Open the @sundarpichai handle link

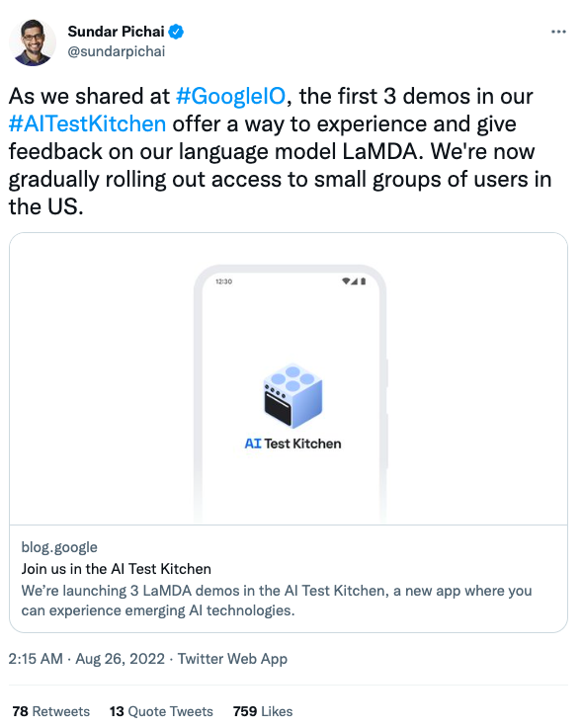click(117, 51)
